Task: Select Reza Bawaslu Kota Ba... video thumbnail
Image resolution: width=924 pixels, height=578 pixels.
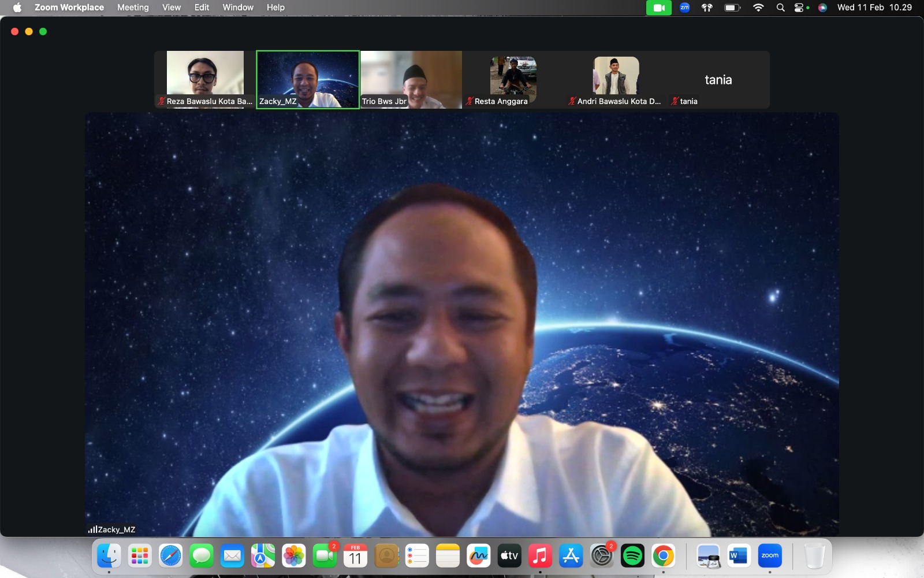Action: point(205,79)
